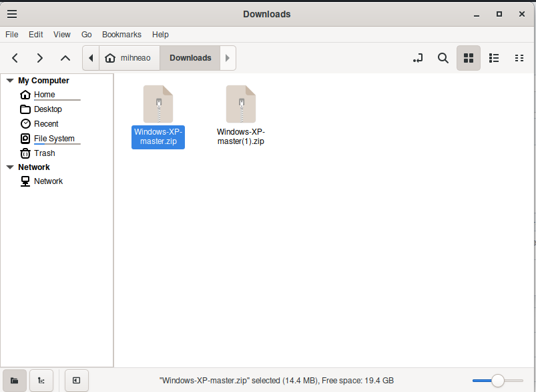Adjust the icon zoom slider
Image resolution: width=536 pixels, height=392 pixels.
point(498,381)
